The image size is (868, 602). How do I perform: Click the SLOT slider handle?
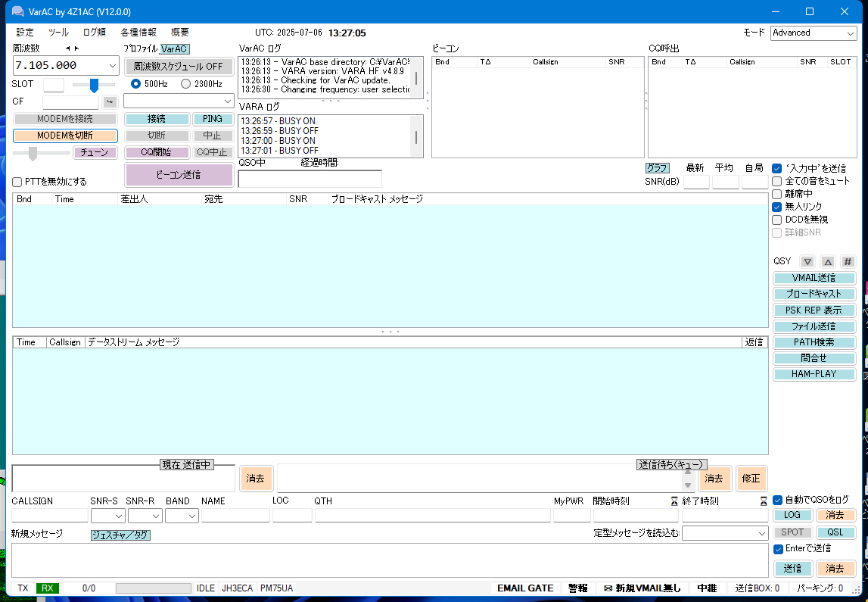pyautogui.click(x=94, y=86)
